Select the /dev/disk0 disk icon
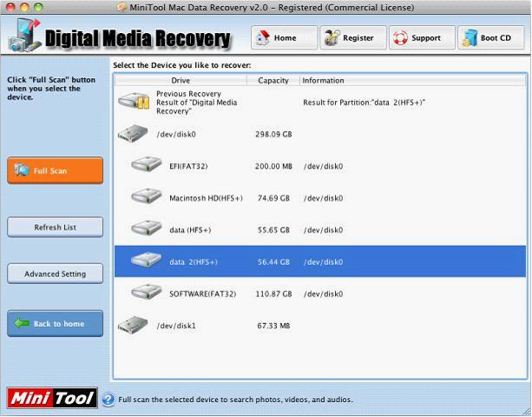532x417 pixels. [x=133, y=134]
